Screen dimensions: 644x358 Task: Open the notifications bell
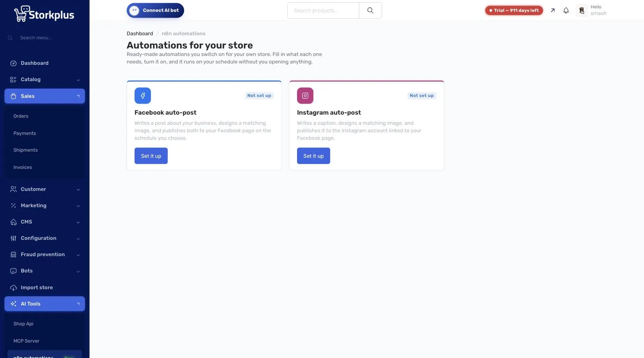point(566,10)
